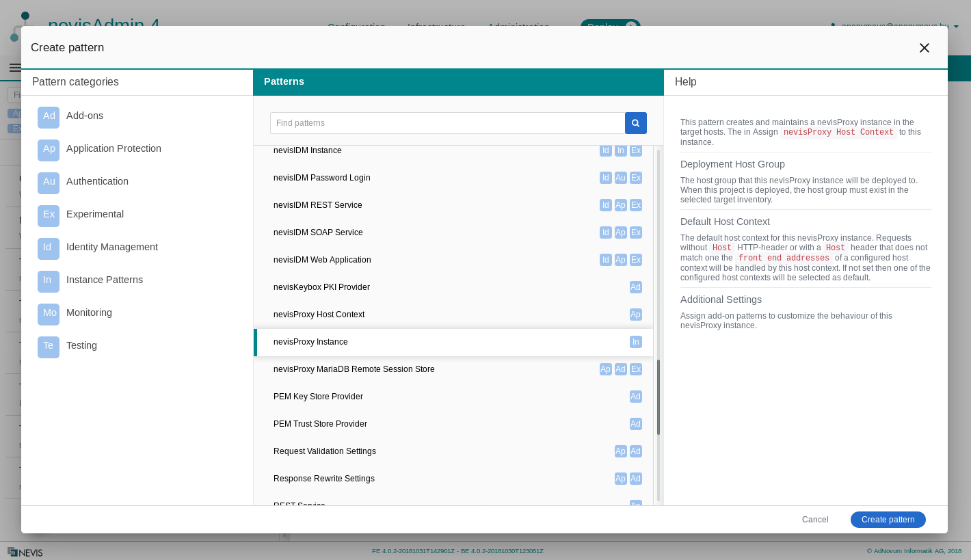Viewport: 971px width, 560px height.
Task: Select nevisProxy MariaDB Remote Session Store name
Action: pyautogui.click(x=354, y=369)
